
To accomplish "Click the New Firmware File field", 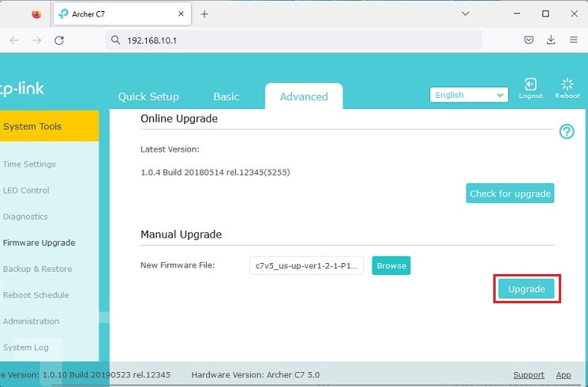I will [x=306, y=265].
